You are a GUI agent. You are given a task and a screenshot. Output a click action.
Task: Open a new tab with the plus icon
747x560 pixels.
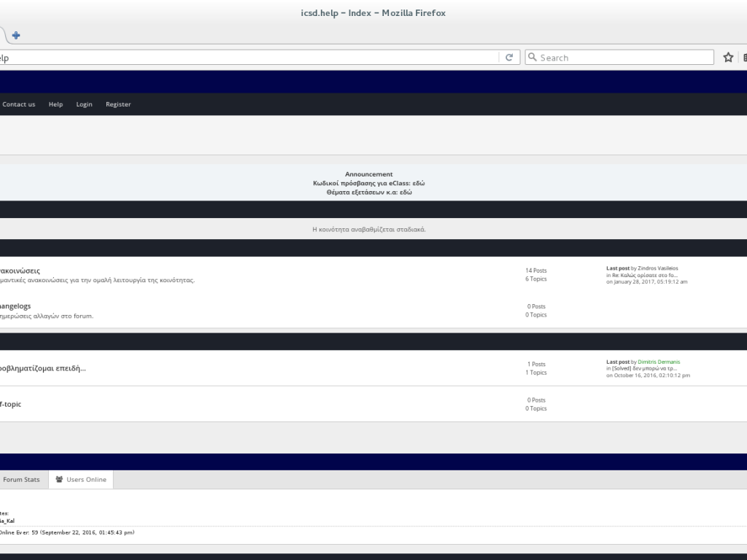click(16, 35)
